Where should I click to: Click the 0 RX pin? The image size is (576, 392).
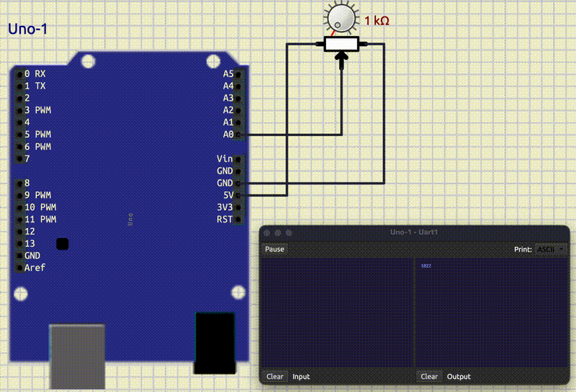coord(19,73)
